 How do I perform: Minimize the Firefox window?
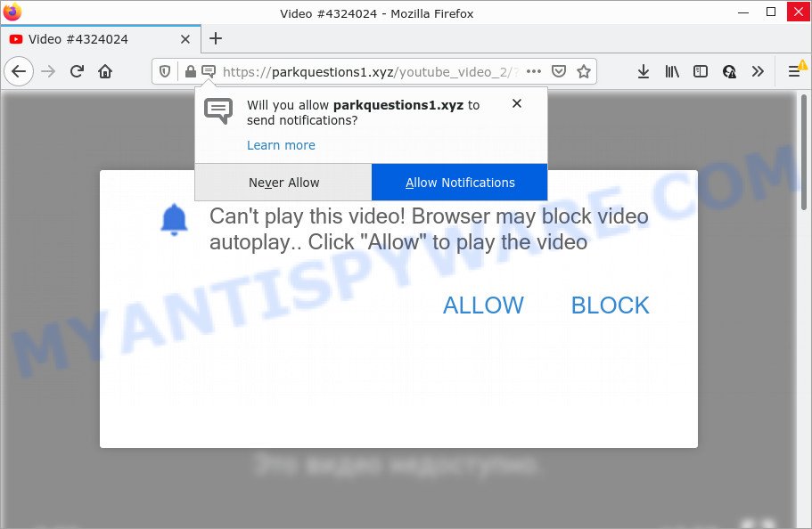pos(743,12)
